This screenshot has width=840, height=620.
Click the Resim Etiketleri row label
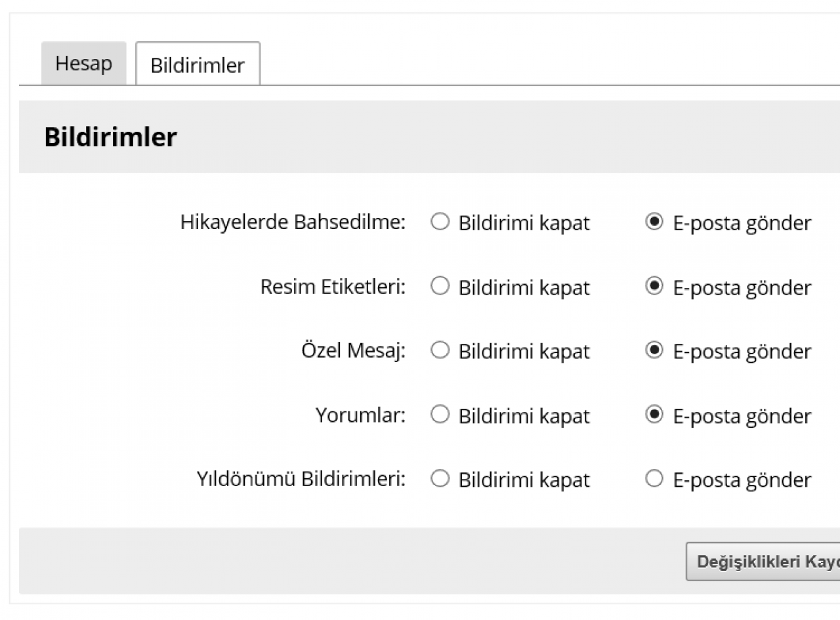(333, 287)
